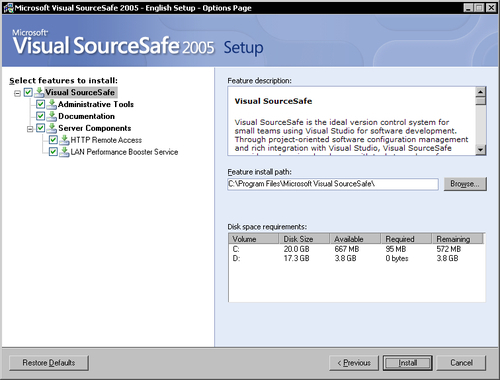Cancel the setup wizard
This screenshot has height=380, width=500.
(461, 363)
